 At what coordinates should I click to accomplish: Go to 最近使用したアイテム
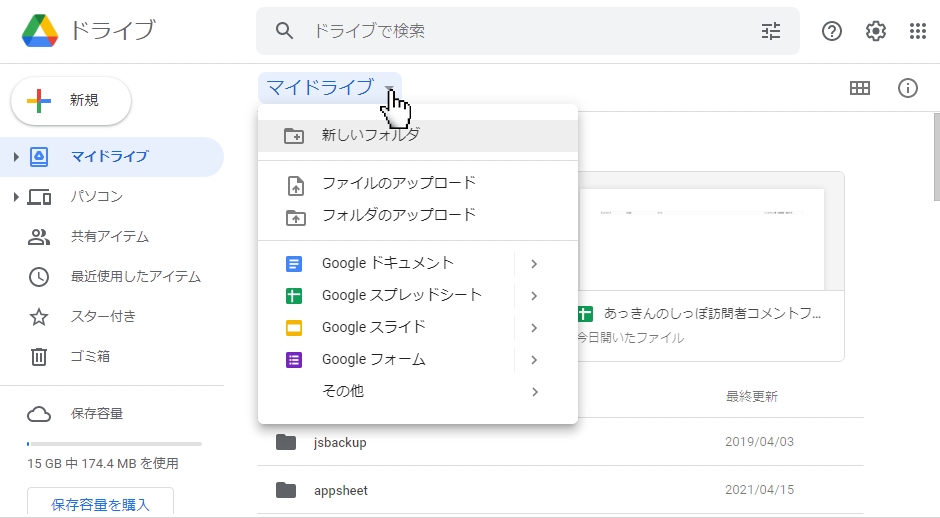(112, 276)
